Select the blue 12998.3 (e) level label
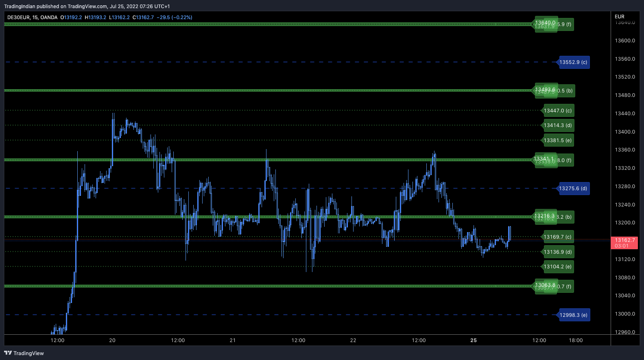This screenshot has height=360, width=644. (x=574, y=315)
